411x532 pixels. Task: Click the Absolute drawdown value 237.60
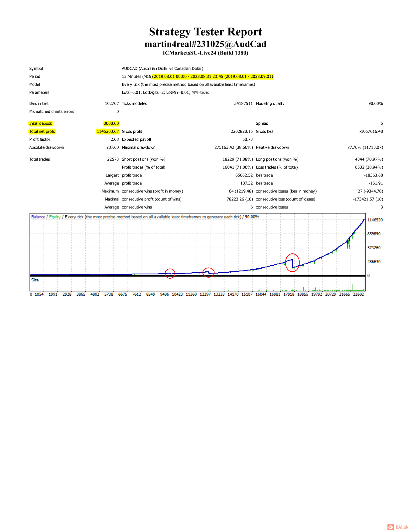[112, 147]
